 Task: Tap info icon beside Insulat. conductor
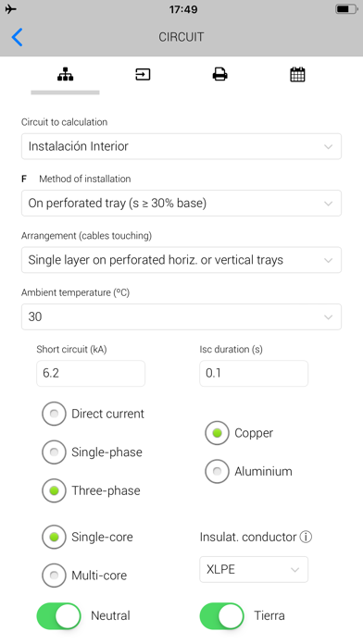click(306, 537)
